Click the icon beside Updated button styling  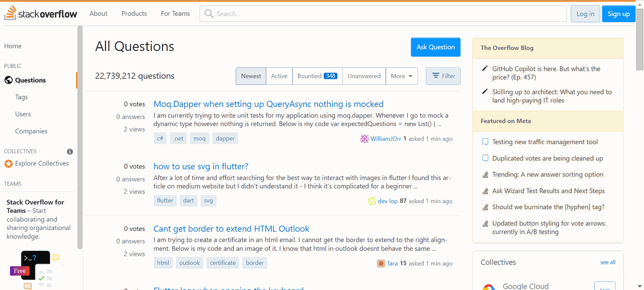(485, 224)
